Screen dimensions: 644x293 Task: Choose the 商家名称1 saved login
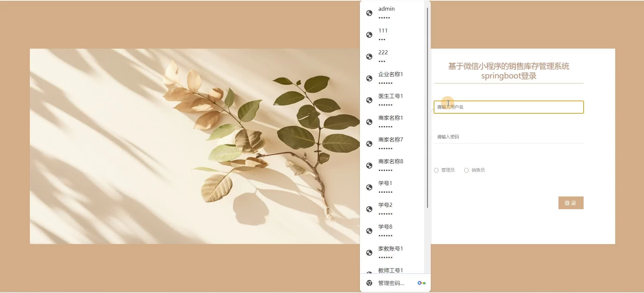(x=392, y=122)
